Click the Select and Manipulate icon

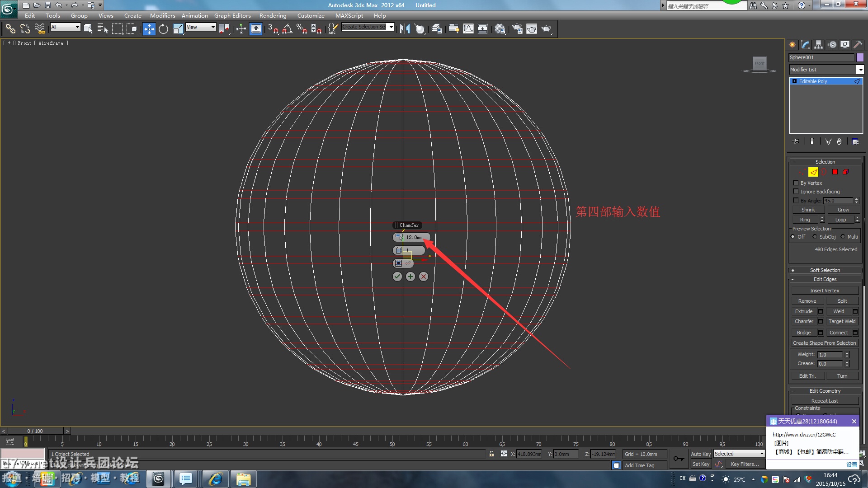241,29
